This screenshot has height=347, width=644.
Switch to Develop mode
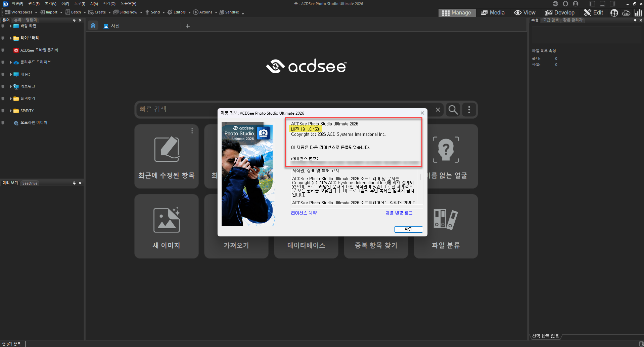(560, 13)
